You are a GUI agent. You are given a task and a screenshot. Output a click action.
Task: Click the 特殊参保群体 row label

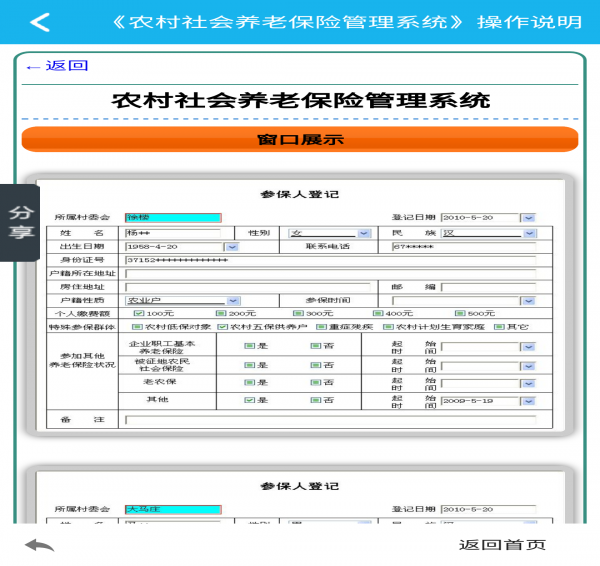(x=82, y=327)
